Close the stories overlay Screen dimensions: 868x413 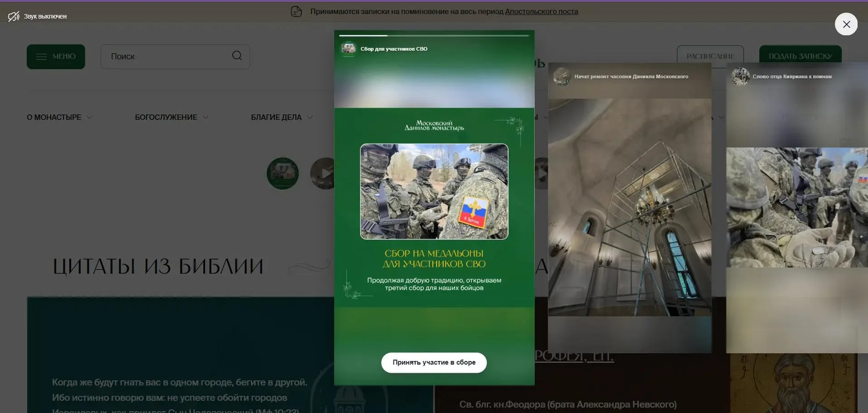846,24
